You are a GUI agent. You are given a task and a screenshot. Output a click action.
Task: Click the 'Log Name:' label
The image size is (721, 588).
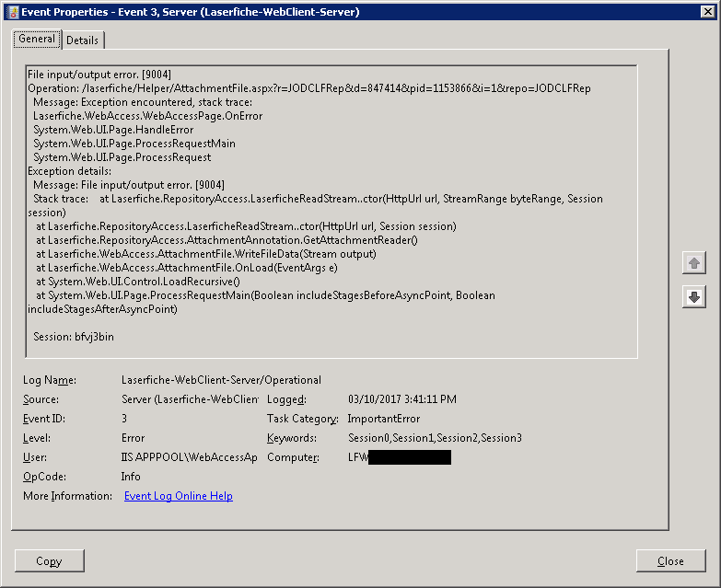pos(50,380)
